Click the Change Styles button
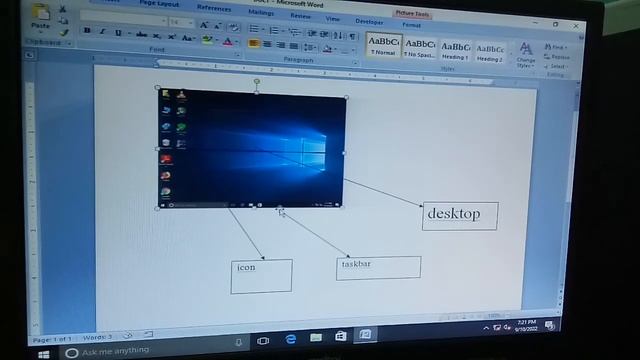Viewport: 640px width, 360px height. pos(525,56)
